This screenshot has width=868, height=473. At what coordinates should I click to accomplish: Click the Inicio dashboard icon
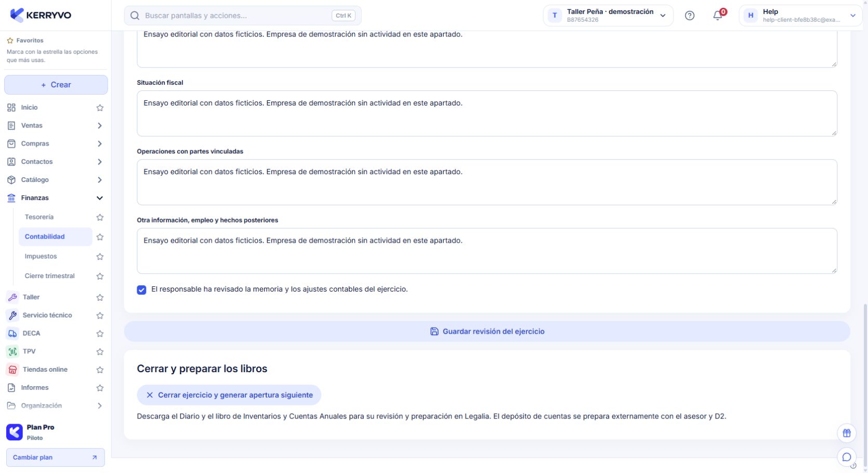click(x=11, y=108)
